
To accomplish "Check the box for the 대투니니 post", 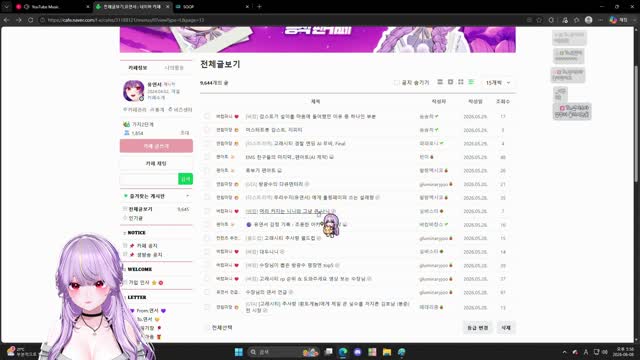I will pos(207,251).
